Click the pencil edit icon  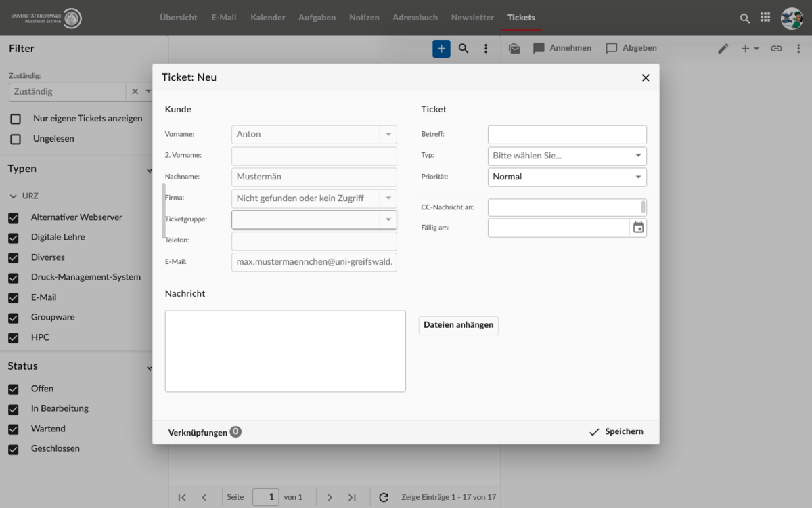[723, 49]
